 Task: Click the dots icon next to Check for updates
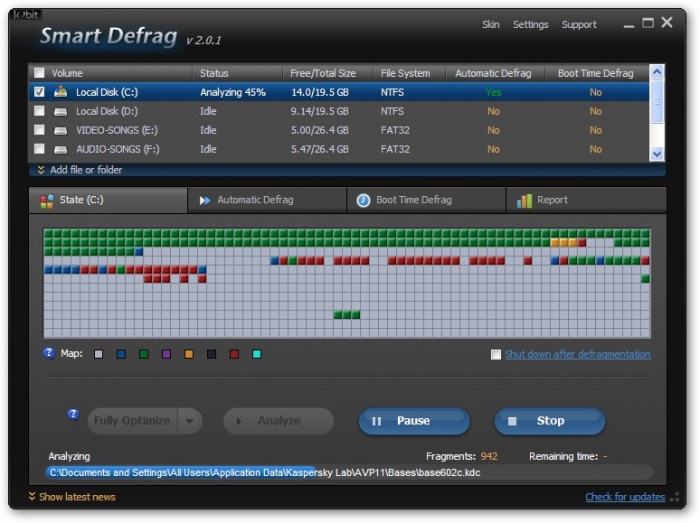tap(675, 497)
